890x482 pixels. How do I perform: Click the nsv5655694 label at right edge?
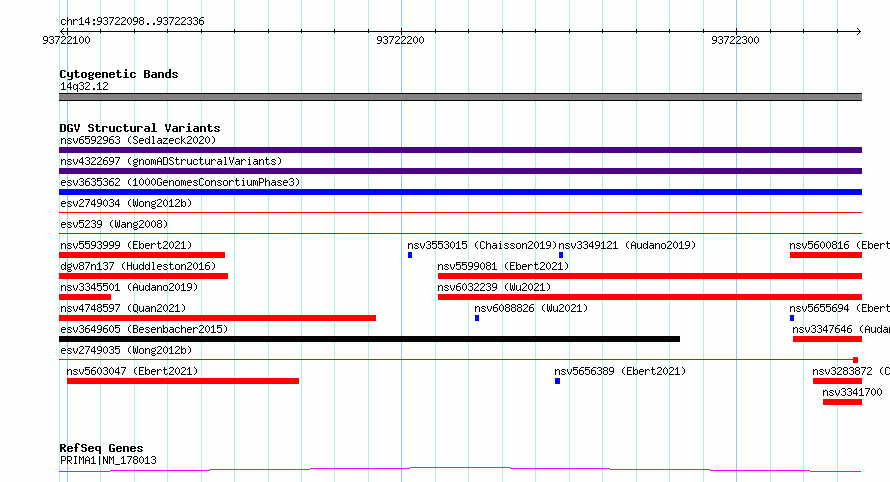[839, 308]
